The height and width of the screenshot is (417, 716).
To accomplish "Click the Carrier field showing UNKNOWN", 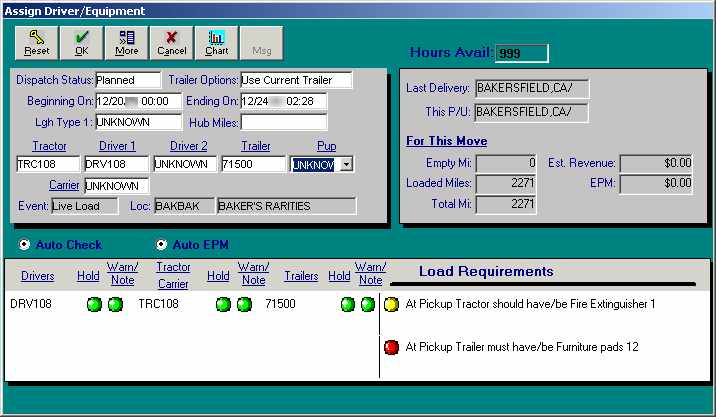I will (116, 186).
